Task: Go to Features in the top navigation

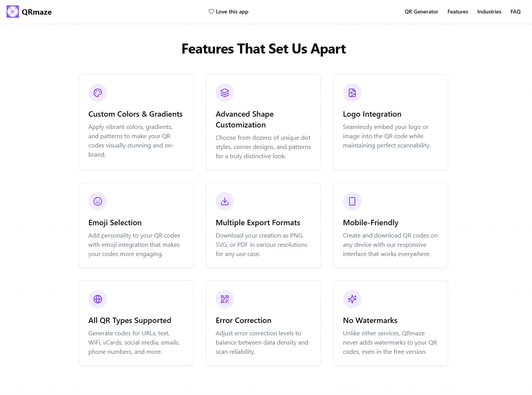Action: [458, 12]
